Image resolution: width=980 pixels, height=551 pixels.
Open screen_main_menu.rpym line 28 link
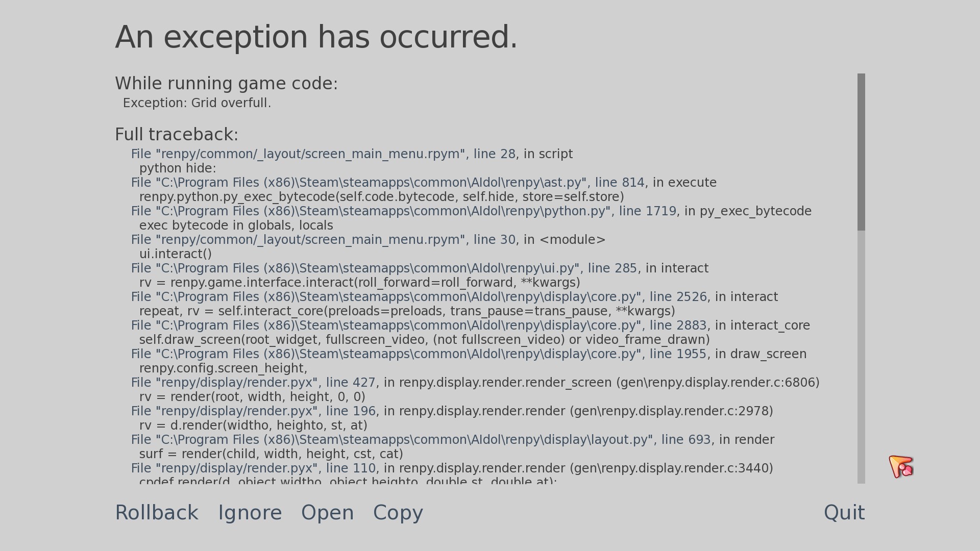point(323,154)
